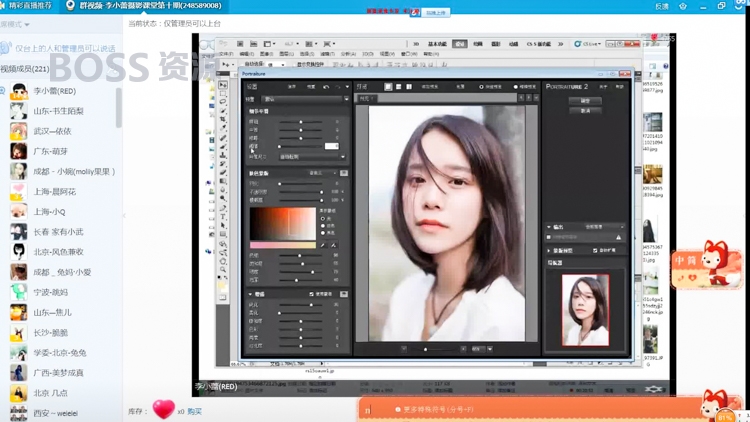Toggle the Use Mask checkbox in Enhancements
The height and width of the screenshot is (422, 750).
(311, 294)
